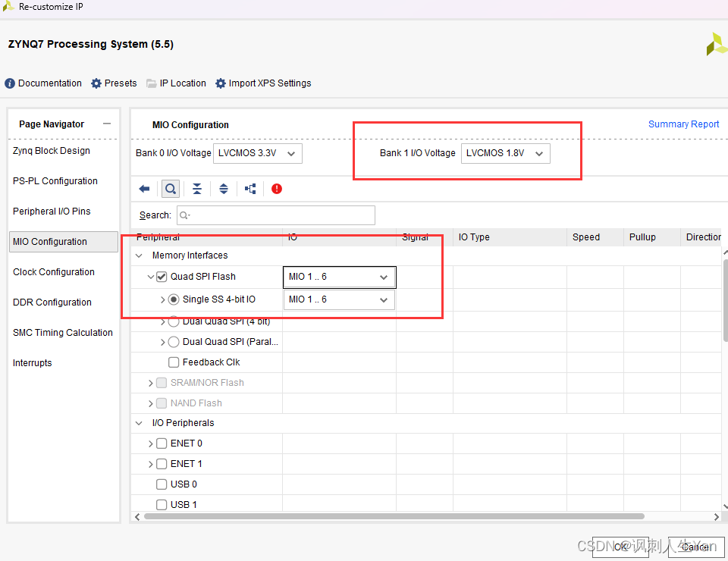Check the ENET 0 checkbox
728x561 pixels.
click(162, 443)
